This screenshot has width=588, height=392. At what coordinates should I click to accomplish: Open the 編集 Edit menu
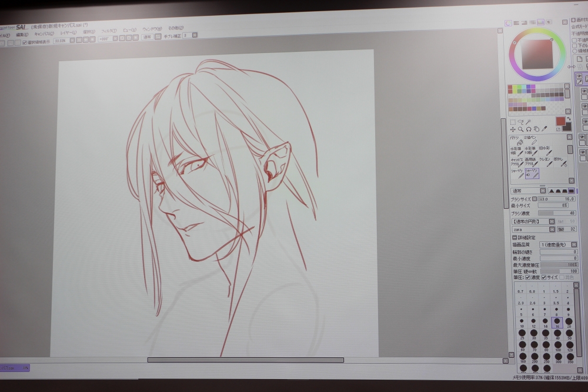coord(22,35)
